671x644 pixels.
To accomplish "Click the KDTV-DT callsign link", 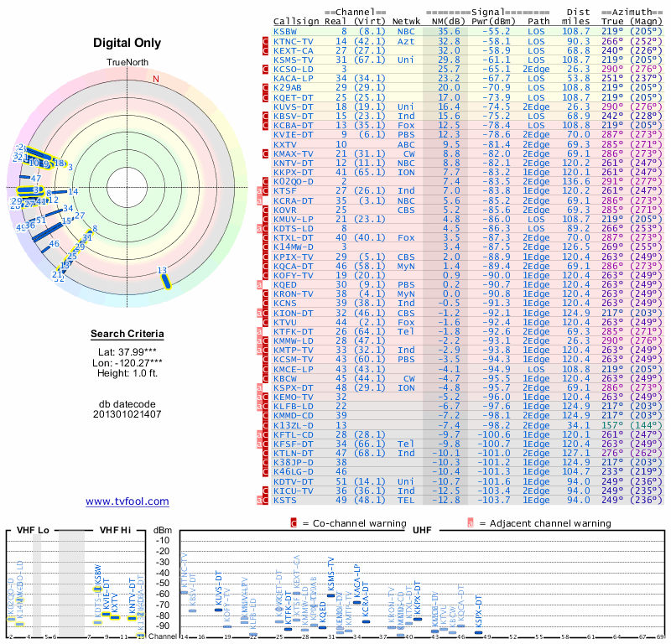I will coord(294,482).
